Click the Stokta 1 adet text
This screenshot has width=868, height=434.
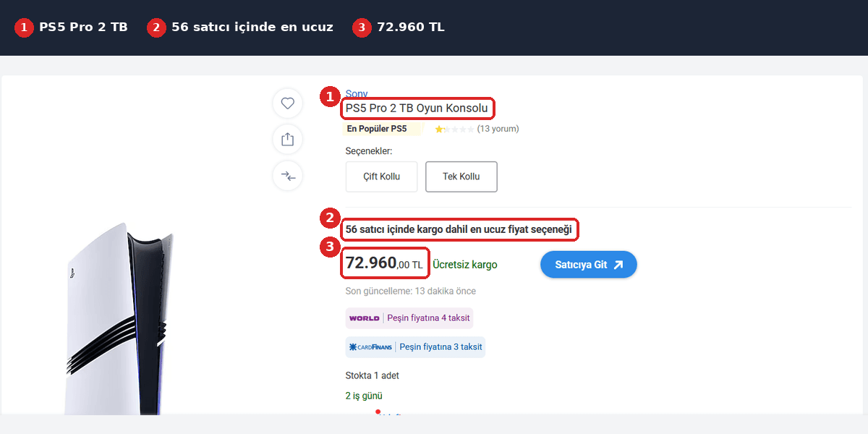click(x=373, y=375)
